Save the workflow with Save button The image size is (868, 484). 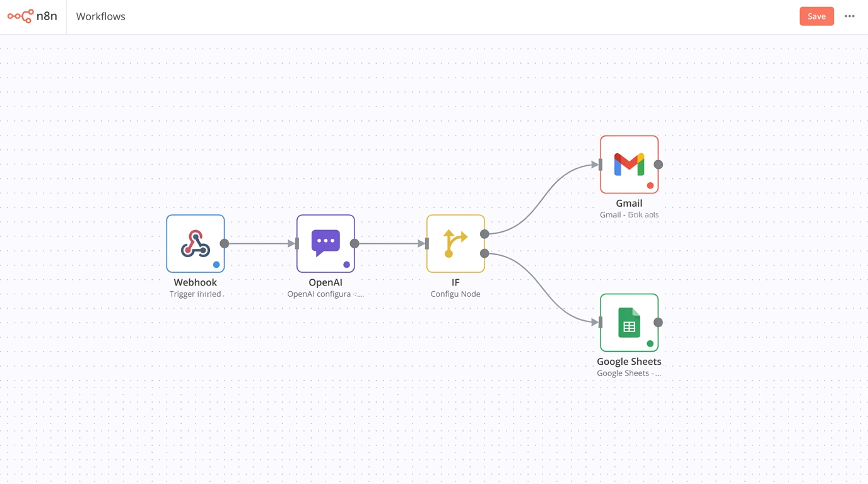[x=816, y=16]
